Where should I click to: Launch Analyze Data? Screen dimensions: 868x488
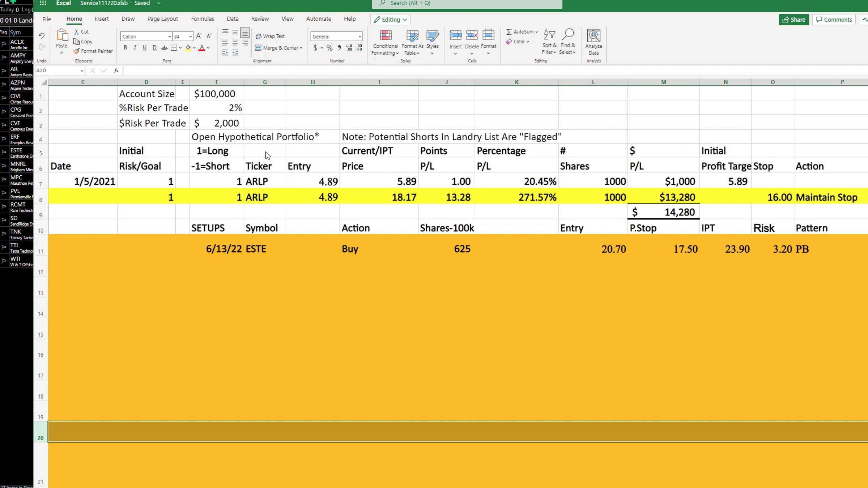click(594, 42)
